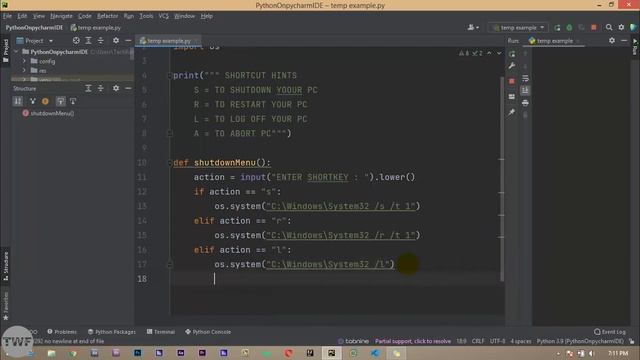Toggle alphabetical sort in Structure panel
This screenshot has height=360, width=640.
click(18, 101)
